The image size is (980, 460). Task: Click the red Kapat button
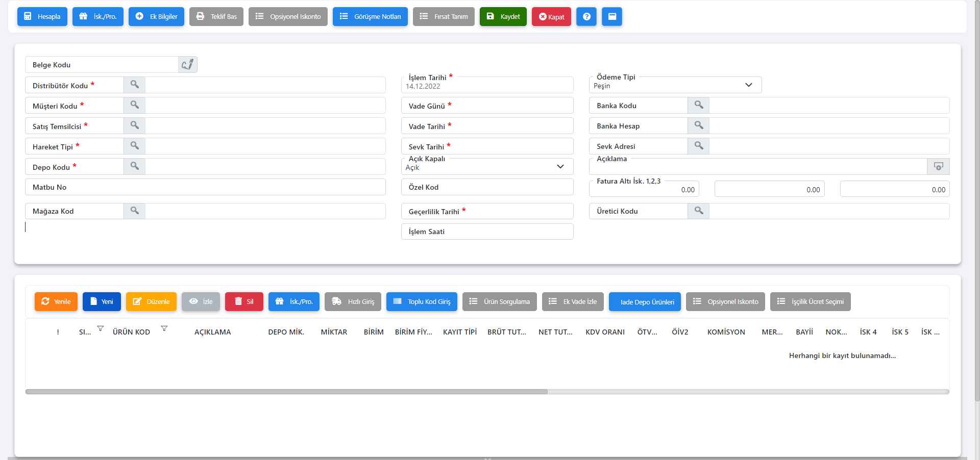point(551,16)
